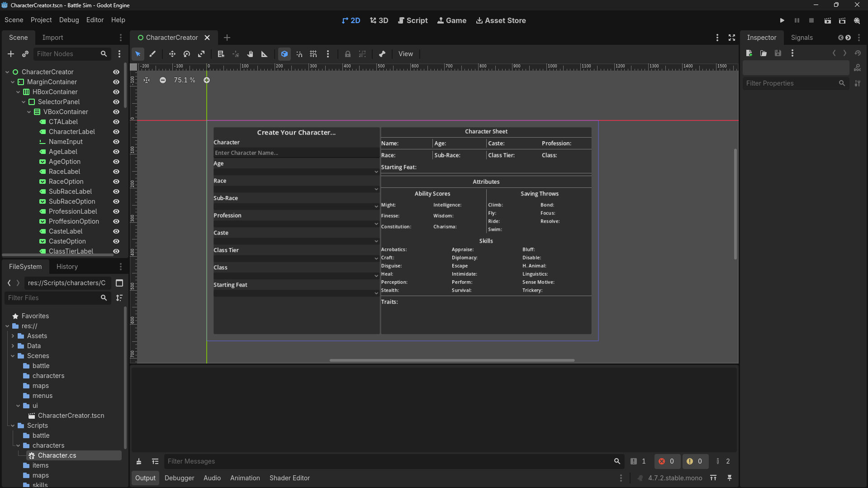Toggle Smart Snap in the toolbar
The height and width of the screenshot is (488, 868).
click(x=299, y=54)
